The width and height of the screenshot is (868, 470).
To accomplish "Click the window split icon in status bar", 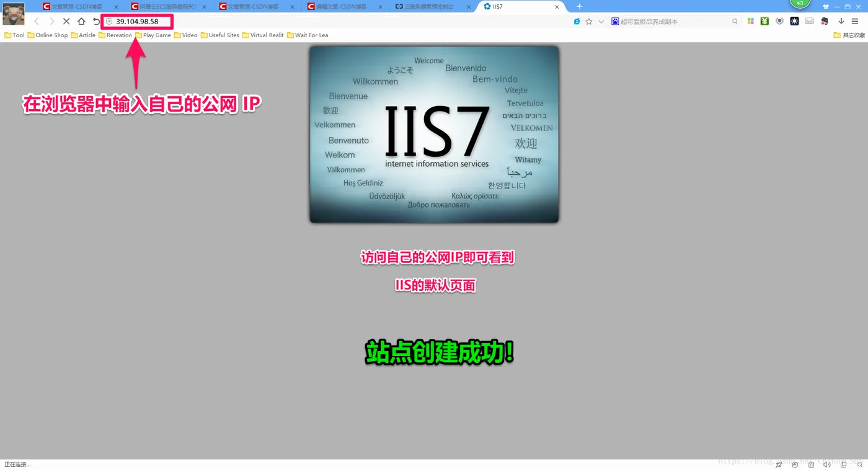I will [x=843, y=464].
